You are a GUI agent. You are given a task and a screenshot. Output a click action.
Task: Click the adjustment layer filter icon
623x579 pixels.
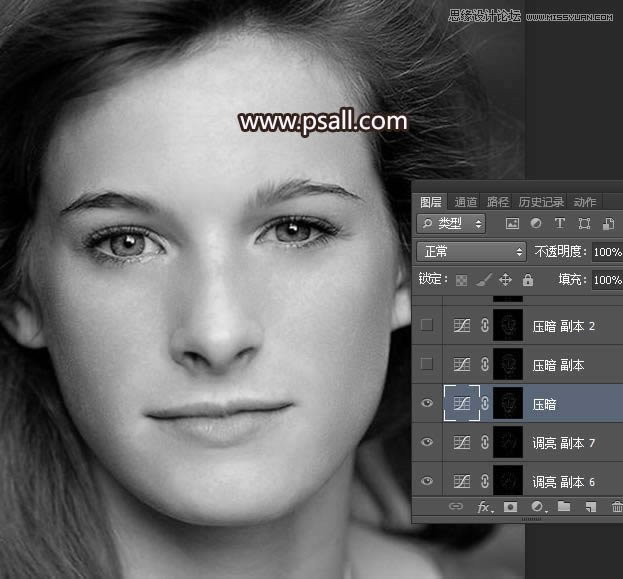coord(536,224)
